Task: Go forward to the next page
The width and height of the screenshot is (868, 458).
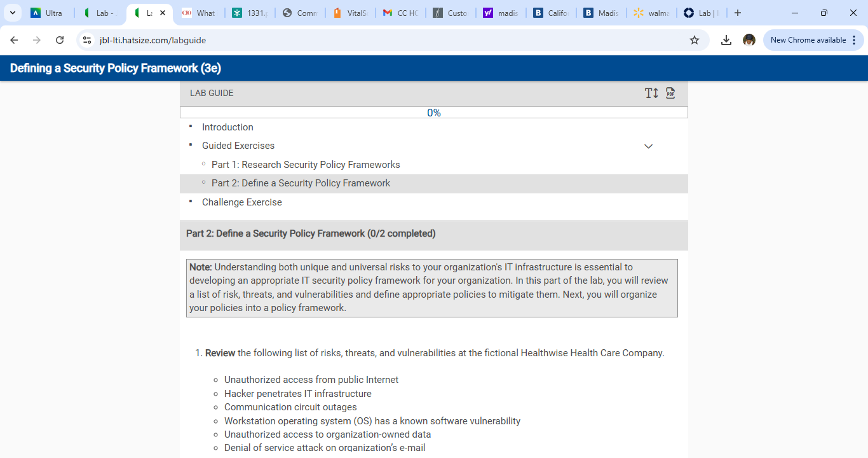Action: (37, 40)
